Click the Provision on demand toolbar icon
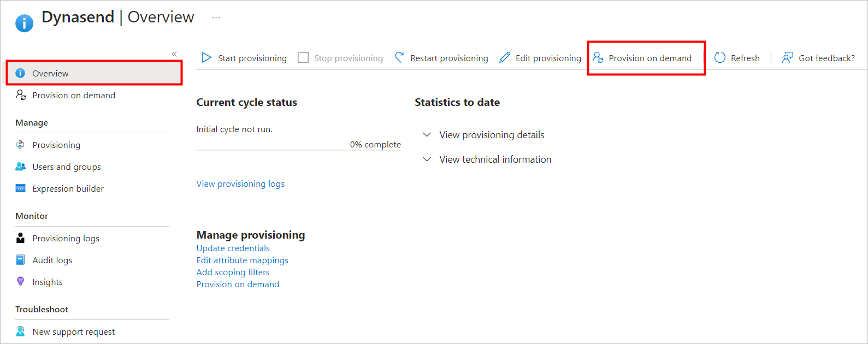The width and height of the screenshot is (868, 344). [599, 57]
